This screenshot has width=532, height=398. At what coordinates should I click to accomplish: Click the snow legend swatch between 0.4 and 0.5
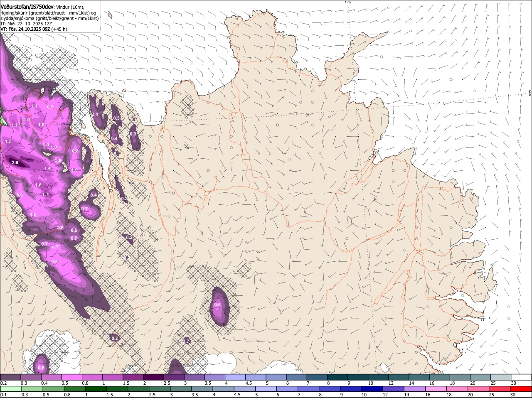(52, 377)
